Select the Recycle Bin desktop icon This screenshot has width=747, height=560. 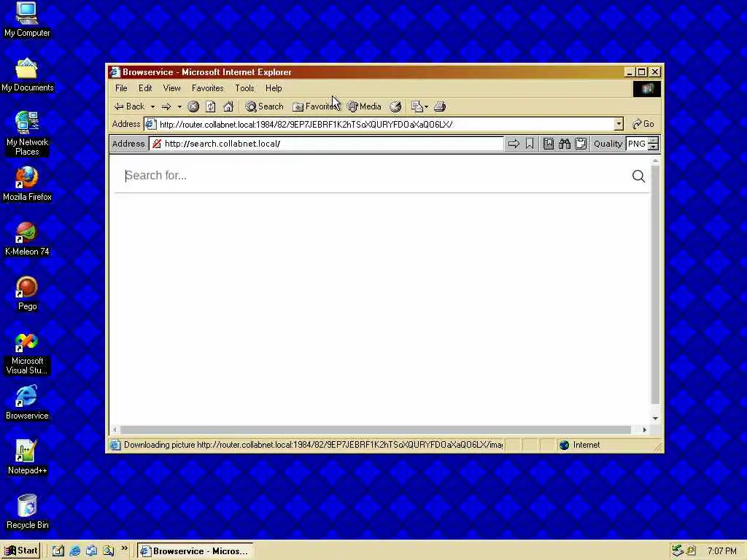pyautogui.click(x=27, y=513)
